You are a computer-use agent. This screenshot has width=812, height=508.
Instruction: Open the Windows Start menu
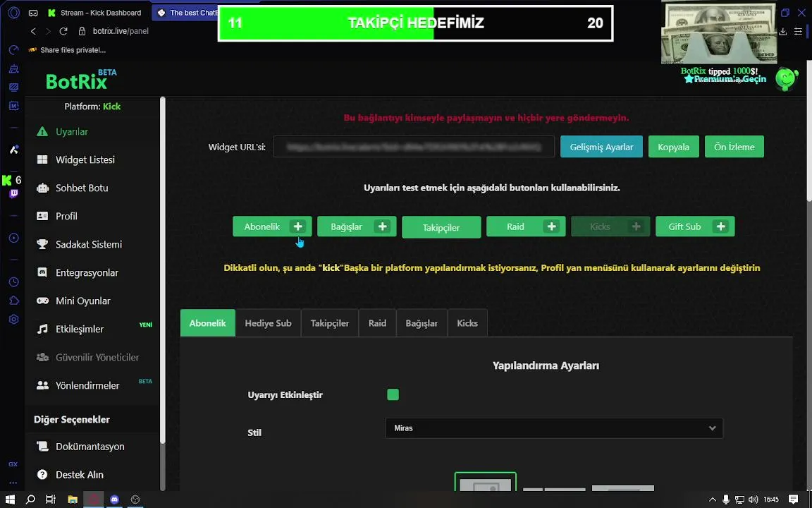(10, 500)
